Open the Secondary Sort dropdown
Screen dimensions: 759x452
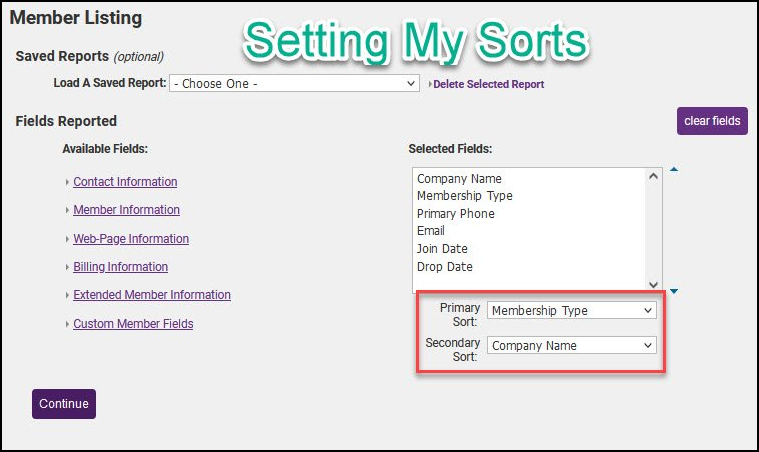[571, 346]
